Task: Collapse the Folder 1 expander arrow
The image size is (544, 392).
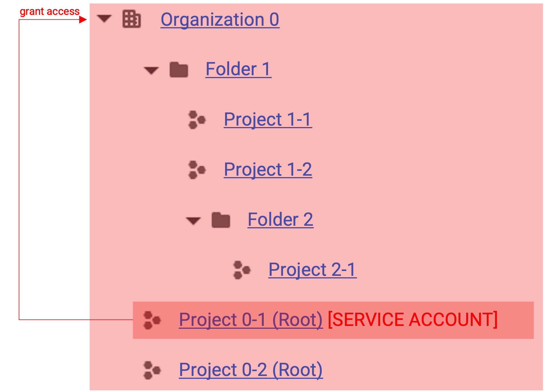Action: tap(151, 70)
